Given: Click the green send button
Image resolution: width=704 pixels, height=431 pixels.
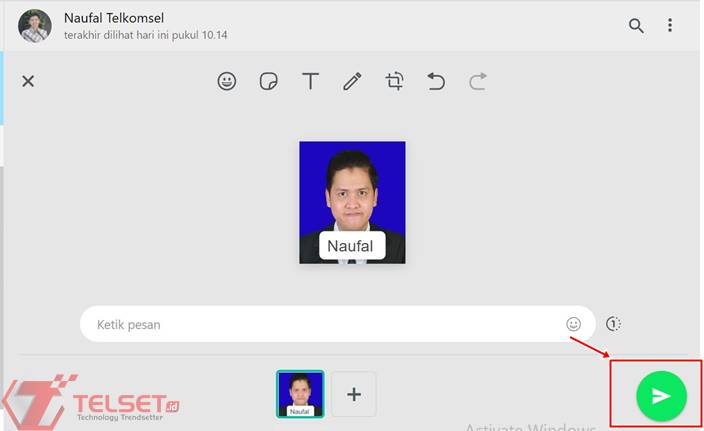Looking at the screenshot, I should pyautogui.click(x=661, y=396).
